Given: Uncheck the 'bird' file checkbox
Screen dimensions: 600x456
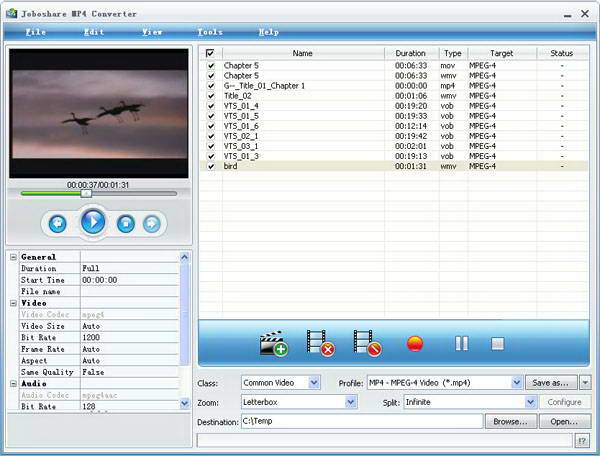Looking at the screenshot, I should [210, 166].
